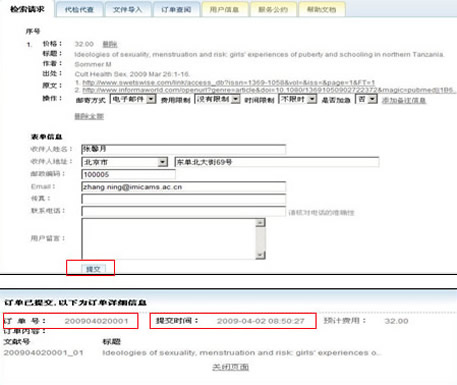Click the 删除全部 link
457x385 pixels.
point(89,116)
